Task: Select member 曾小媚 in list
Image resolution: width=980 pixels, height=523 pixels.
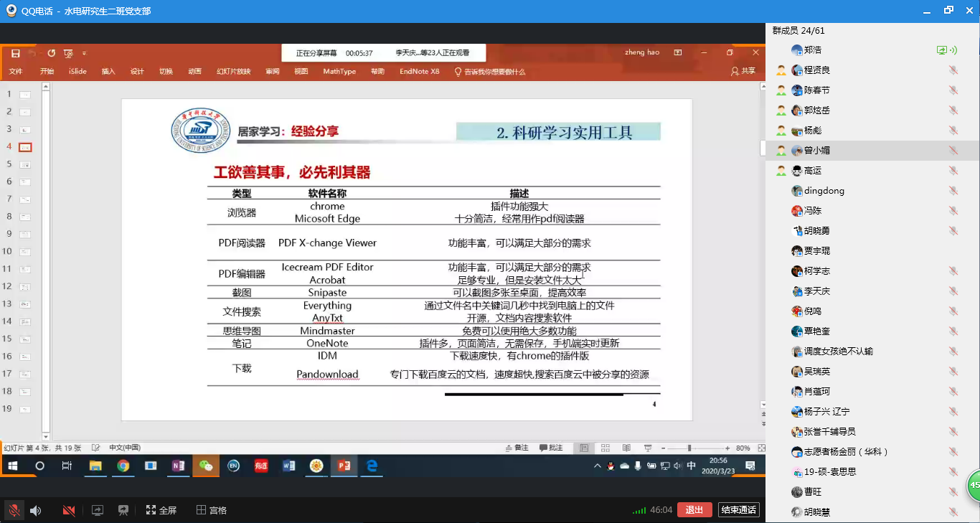Action: (816, 151)
